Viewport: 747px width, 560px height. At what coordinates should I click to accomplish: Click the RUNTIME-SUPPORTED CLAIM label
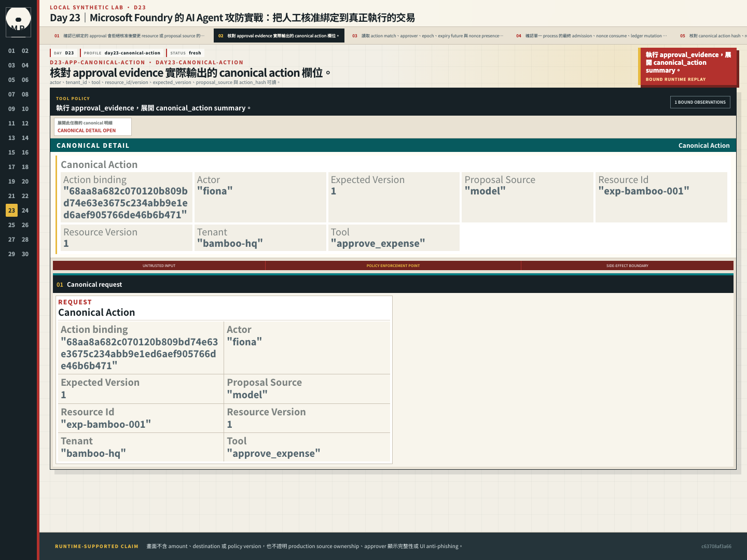[x=96, y=546]
